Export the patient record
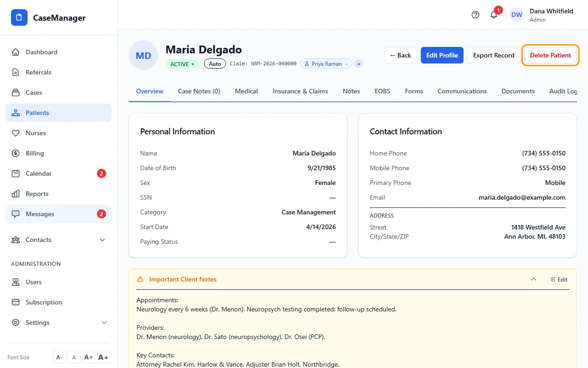The image size is (588, 368). 494,55
